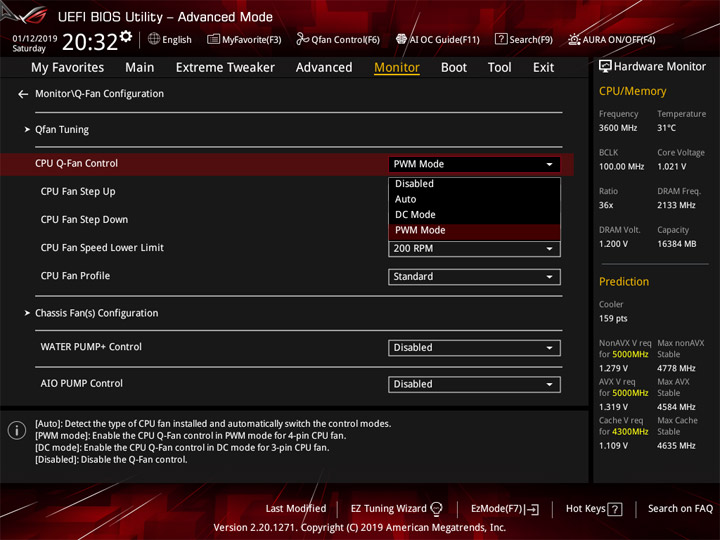Viewport: 720px width, 540px height.
Task: Choose Auto in CPU Q-Fan dropdown list
Action: click(474, 199)
